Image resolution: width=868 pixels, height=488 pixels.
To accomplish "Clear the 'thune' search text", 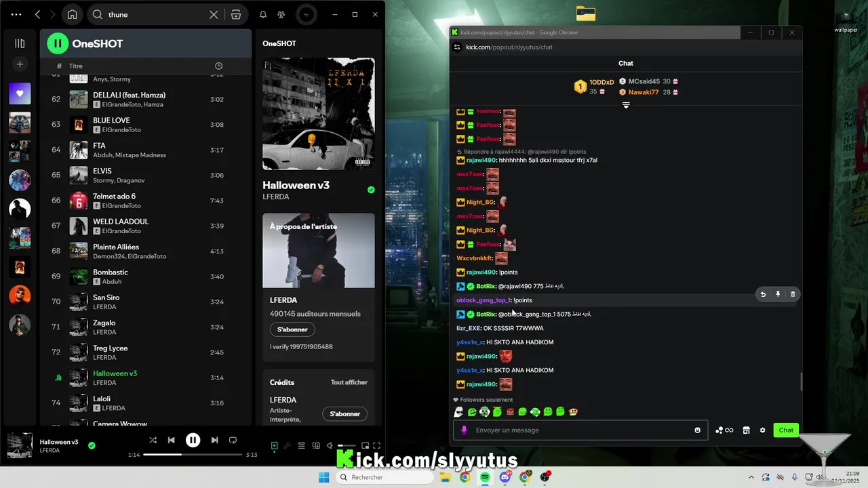I will [x=214, y=14].
